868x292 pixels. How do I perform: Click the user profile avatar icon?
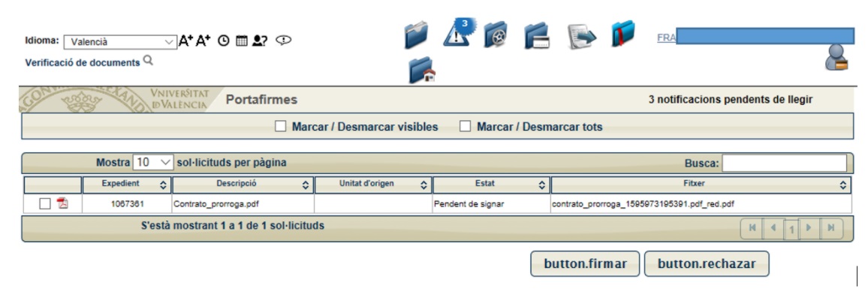tap(836, 57)
